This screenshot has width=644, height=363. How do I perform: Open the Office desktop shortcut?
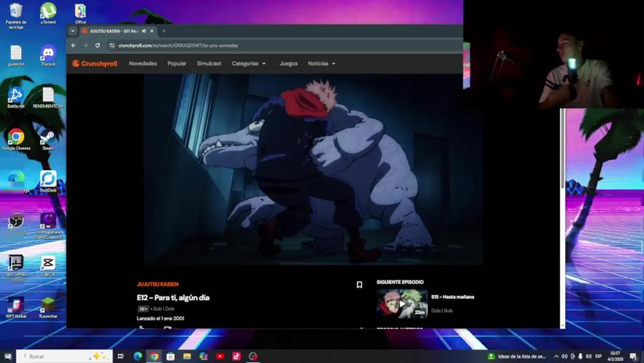click(80, 14)
